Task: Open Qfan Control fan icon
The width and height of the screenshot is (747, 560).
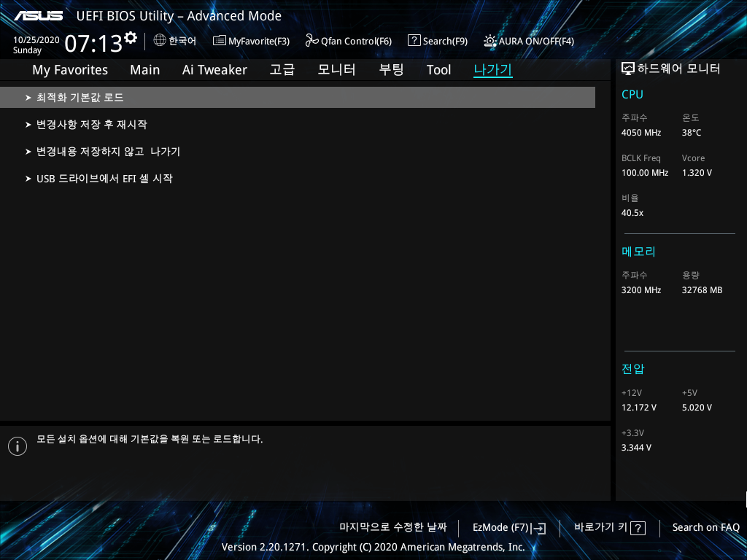Action: (x=311, y=41)
